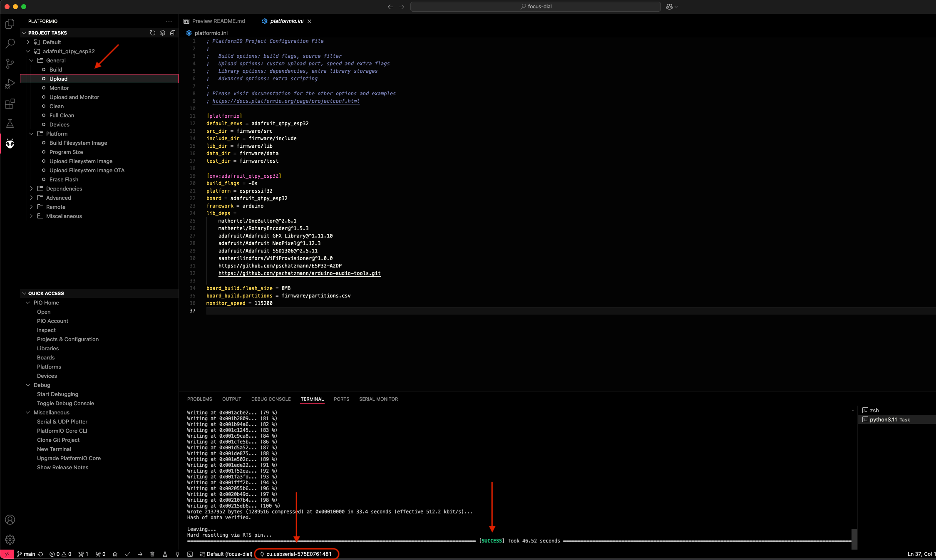Open the PORTS panel tab
This screenshot has height=560, width=936.
click(341, 399)
